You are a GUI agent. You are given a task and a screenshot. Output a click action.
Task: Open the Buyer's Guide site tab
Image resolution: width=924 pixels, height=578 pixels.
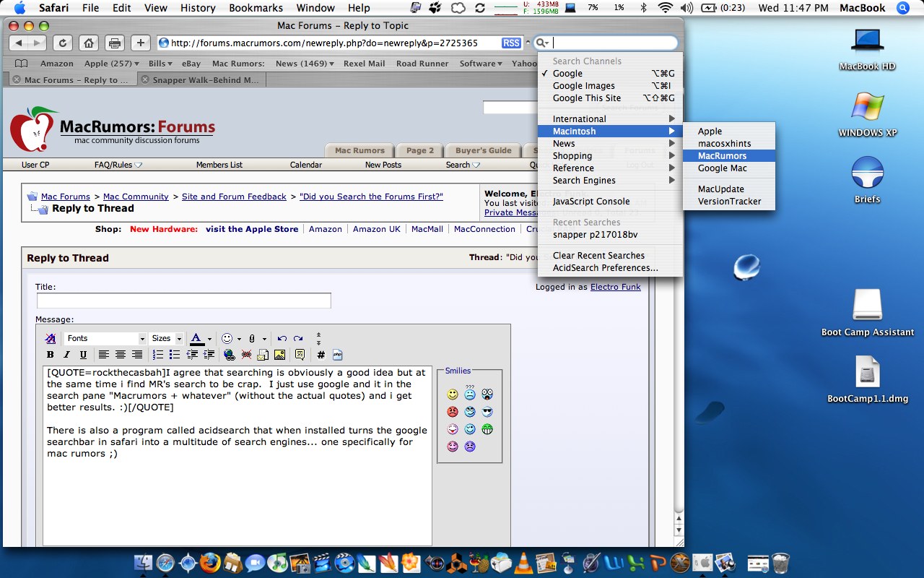(484, 150)
